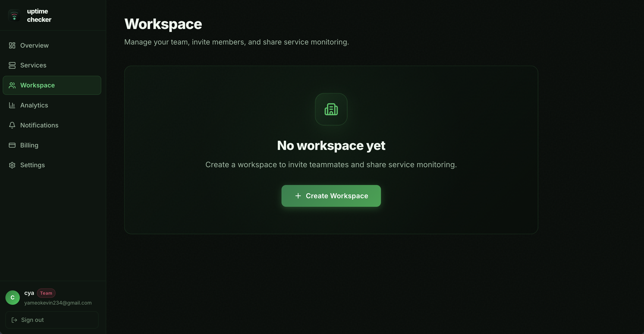Open the Billing page
644x334 pixels.
[x=52, y=145]
